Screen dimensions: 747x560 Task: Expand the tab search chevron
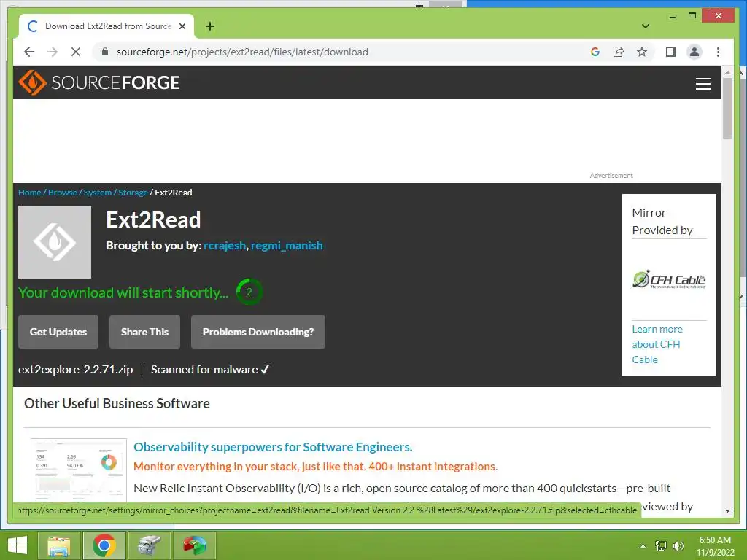(x=645, y=26)
